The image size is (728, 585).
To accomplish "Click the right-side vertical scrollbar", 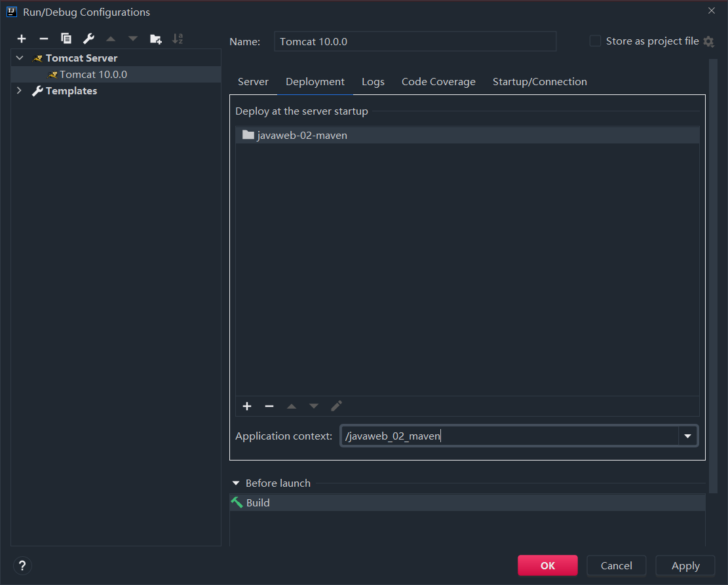I will point(713,276).
